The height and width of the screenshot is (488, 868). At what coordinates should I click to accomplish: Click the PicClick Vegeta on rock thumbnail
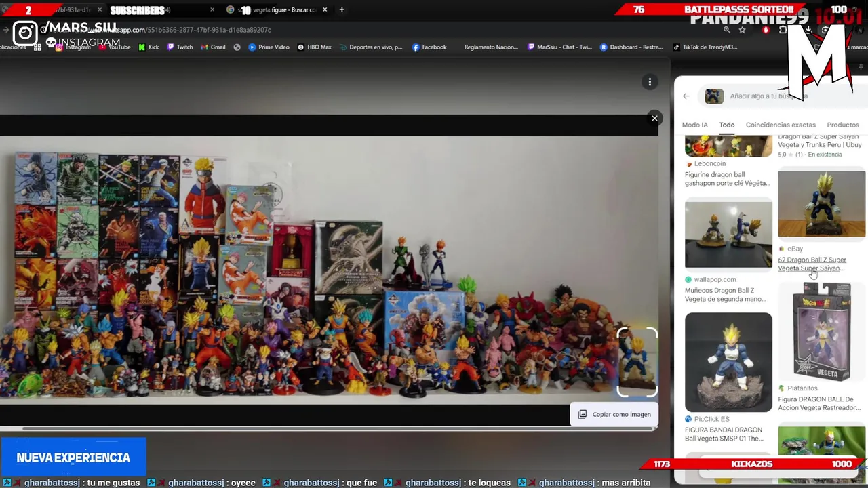728,362
